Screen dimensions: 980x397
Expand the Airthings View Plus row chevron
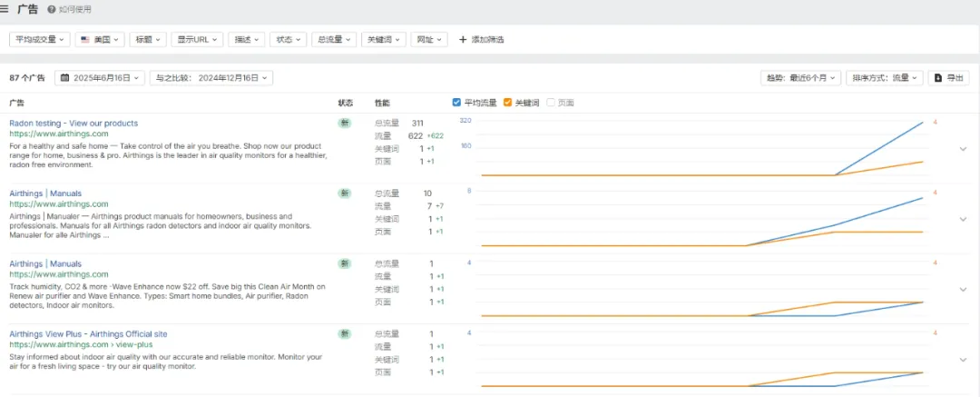pos(963,360)
